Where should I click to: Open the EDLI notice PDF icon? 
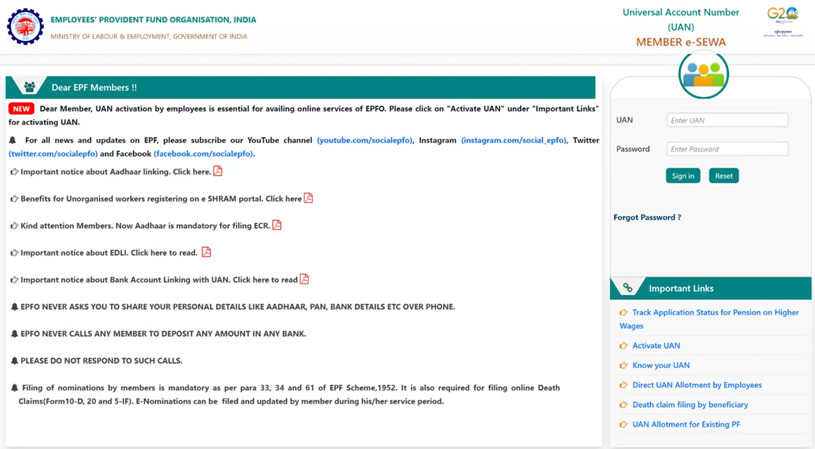(x=206, y=252)
